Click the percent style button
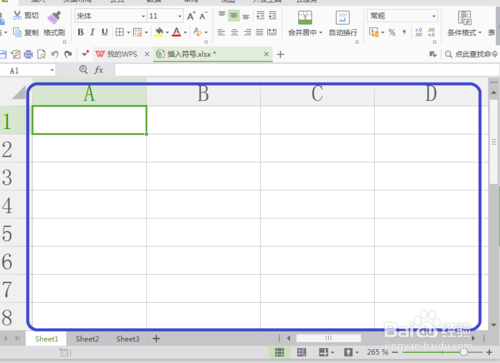Screen dimensions: 500x363 (x=392, y=32)
